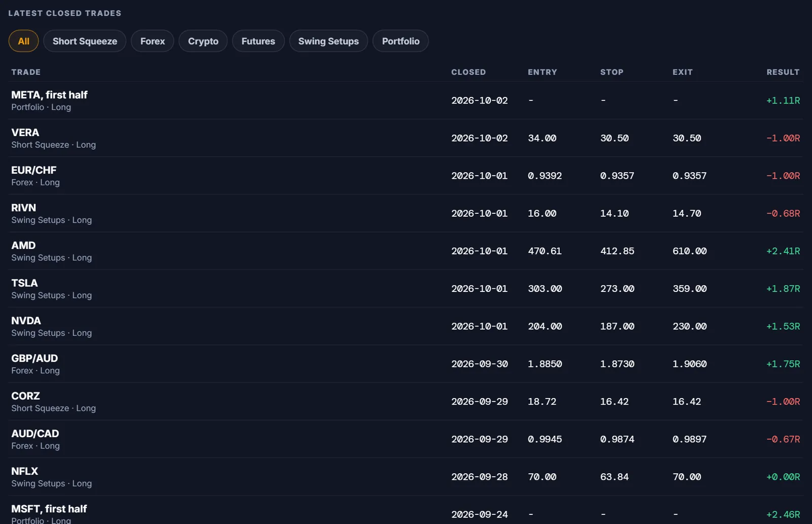
Task: Select the TSLA trade name
Action: click(x=24, y=283)
